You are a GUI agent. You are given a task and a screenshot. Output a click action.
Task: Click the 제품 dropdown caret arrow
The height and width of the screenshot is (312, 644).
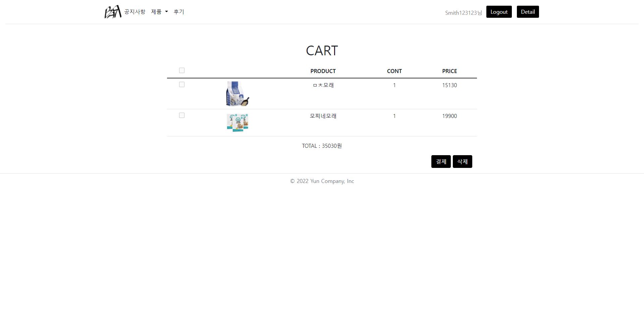click(167, 12)
